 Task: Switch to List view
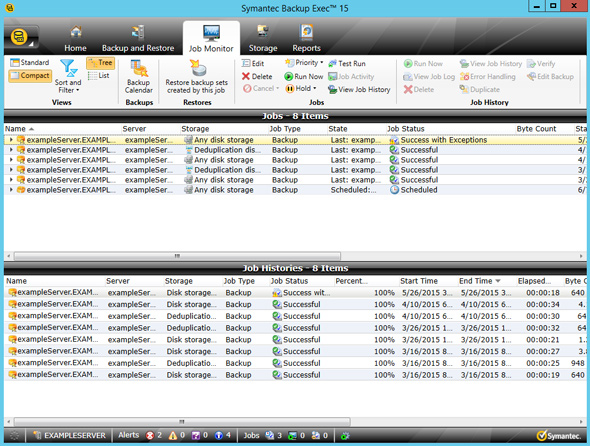point(99,76)
